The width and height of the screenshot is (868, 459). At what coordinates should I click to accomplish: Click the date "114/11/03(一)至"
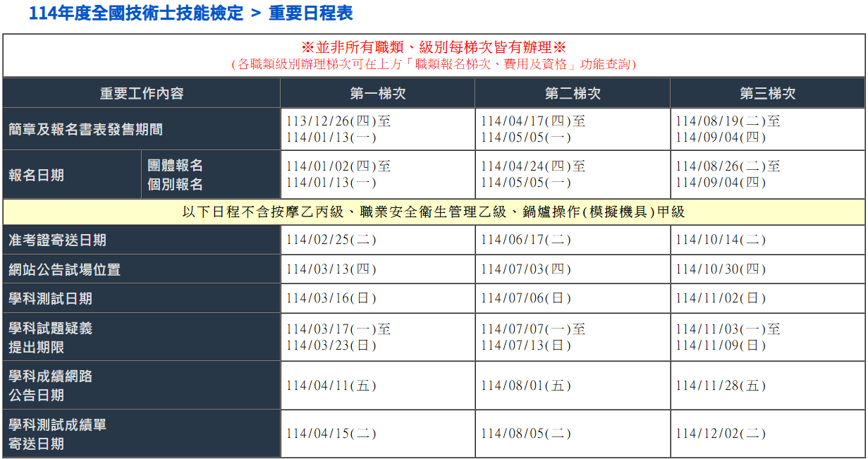(728, 329)
